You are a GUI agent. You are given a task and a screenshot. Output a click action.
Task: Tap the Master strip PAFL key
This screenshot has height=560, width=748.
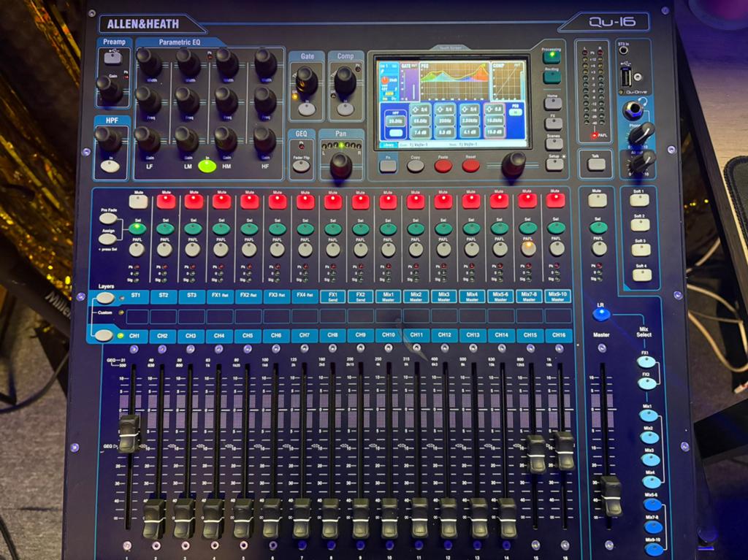click(599, 248)
